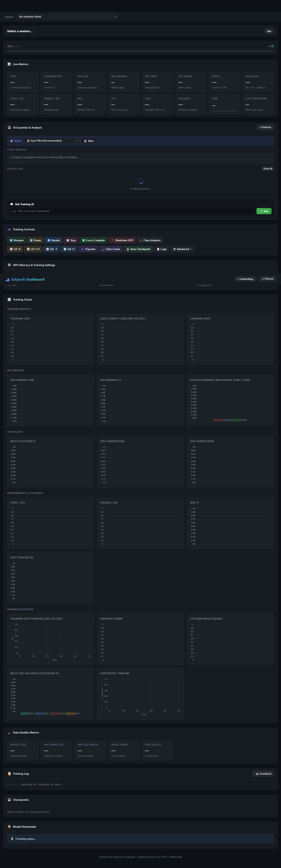Click 'Select a session to view checkpoints' text
The height and width of the screenshot is (868, 281).
(x=29, y=812)
